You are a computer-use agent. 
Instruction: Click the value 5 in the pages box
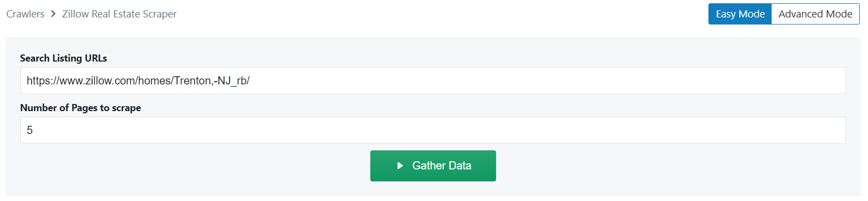pyautogui.click(x=30, y=130)
